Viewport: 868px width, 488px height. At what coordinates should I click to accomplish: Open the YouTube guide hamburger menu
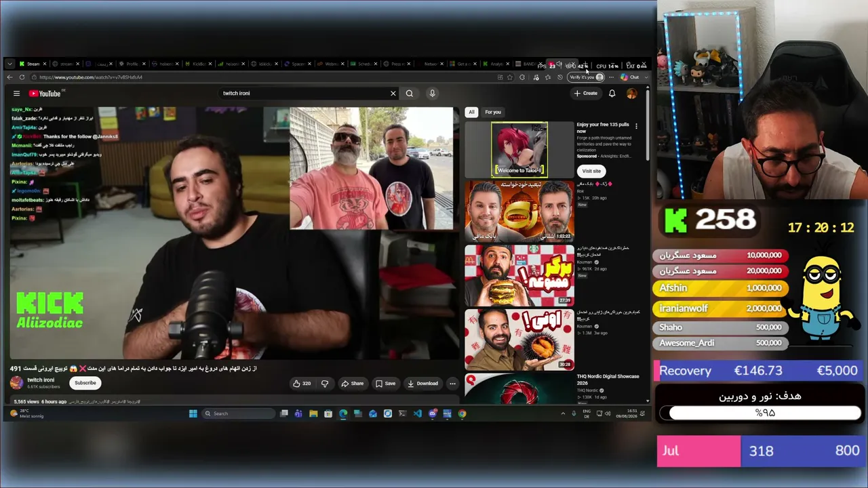click(16, 94)
